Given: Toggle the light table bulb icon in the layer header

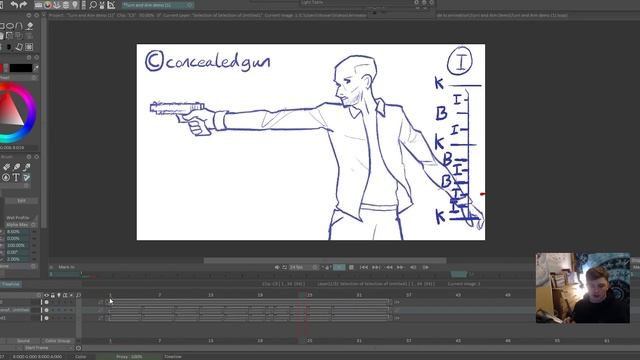Looking at the screenshot, I should click(x=59, y=295).
